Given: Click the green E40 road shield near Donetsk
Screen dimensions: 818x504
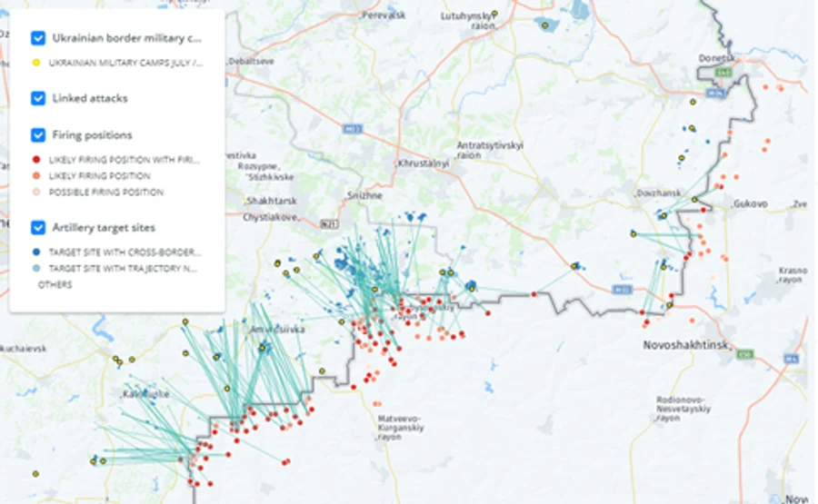Looking at the screenshot, I should (x=723, y=72).
